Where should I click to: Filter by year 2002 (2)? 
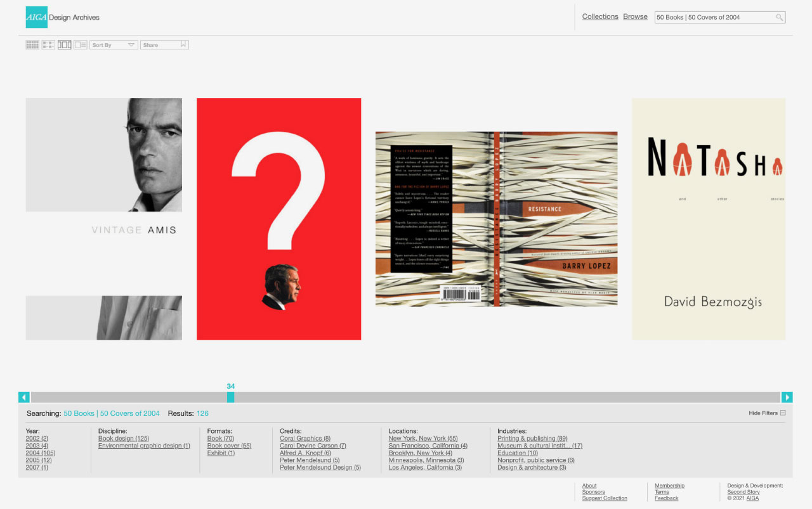pos(37,439)
